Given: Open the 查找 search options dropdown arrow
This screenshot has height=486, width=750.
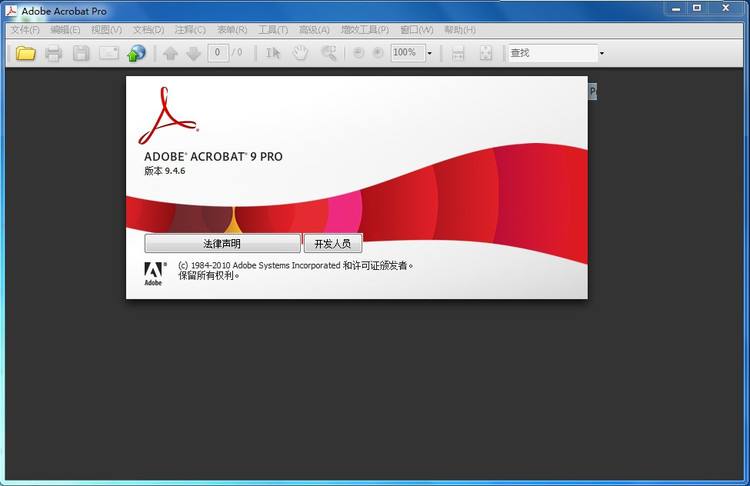Looking at the screenshot, I should [x=602, y=53].
